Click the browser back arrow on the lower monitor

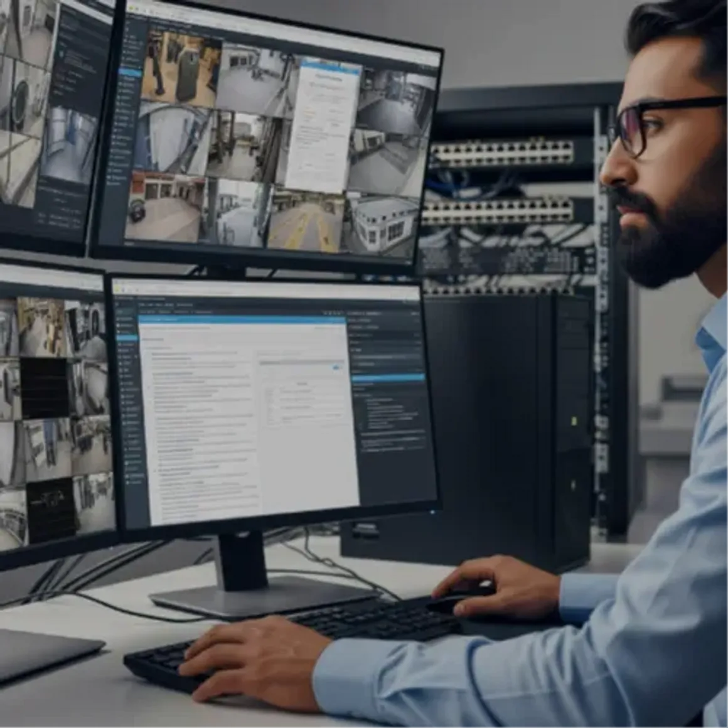pyautogui.click(x=124, y=288)
